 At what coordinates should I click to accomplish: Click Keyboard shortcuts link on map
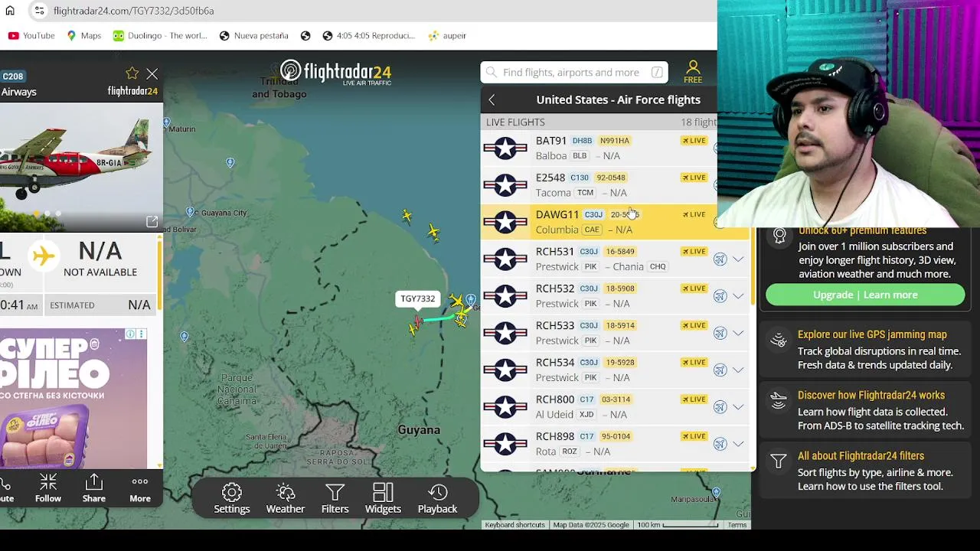(x=514, y=525)
